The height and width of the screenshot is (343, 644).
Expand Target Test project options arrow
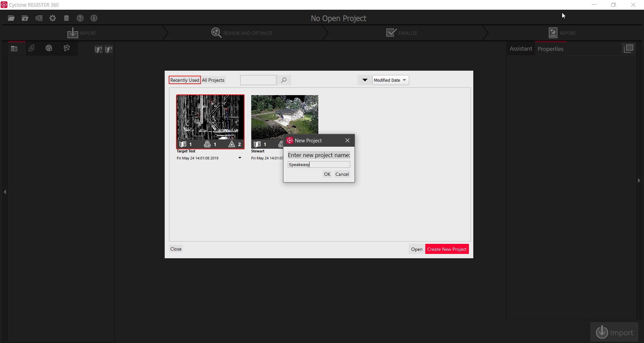240,158
